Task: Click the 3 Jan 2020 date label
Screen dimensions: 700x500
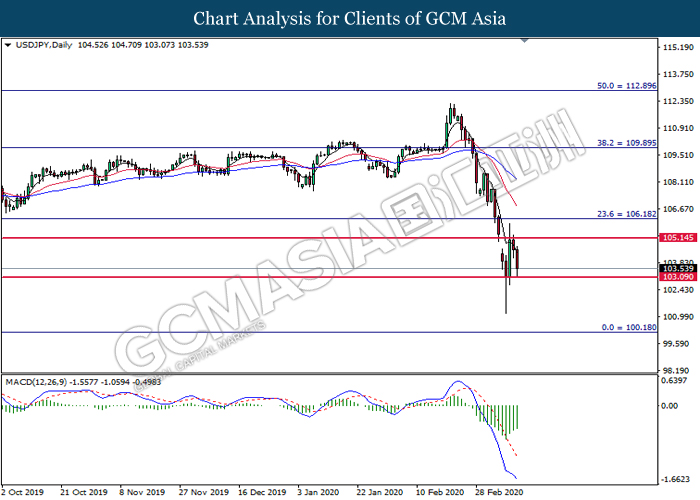Action: [318, 492]
